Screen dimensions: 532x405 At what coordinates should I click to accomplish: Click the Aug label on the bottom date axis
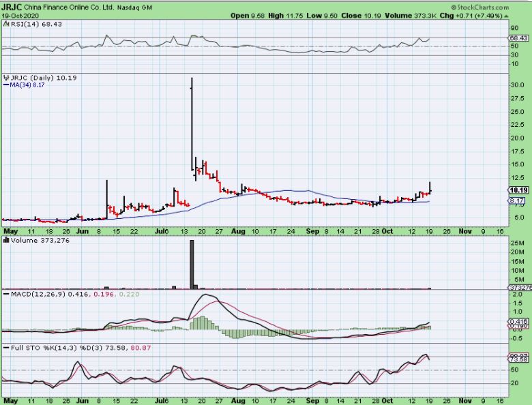coord(238,401)
